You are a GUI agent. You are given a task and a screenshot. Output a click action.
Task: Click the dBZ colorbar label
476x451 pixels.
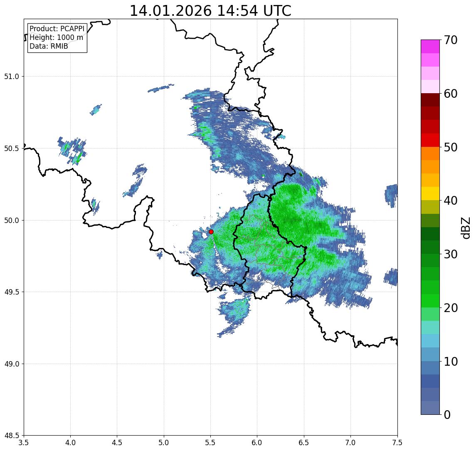pyautogui.click(x=465, y=228)
